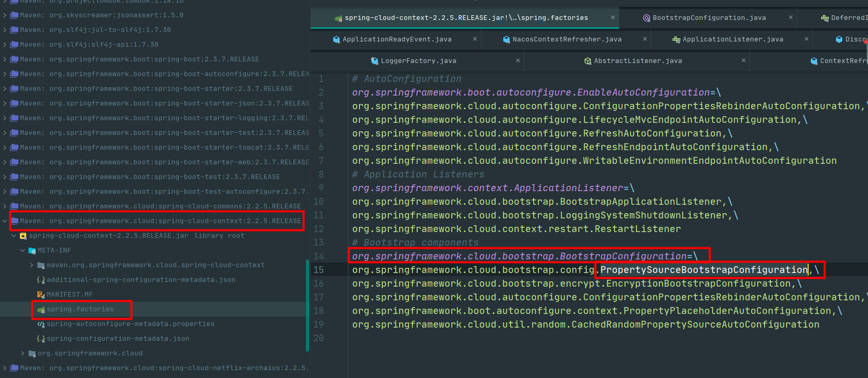
Task: Click additional-spring-configuration-metadata.json file icon
Action: 41,280
